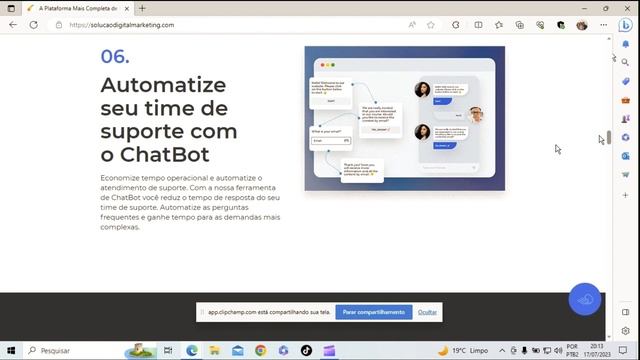The image size is (640, 360).
Task: Open sidebar notifications bell icon
Action: click(625, 44)
